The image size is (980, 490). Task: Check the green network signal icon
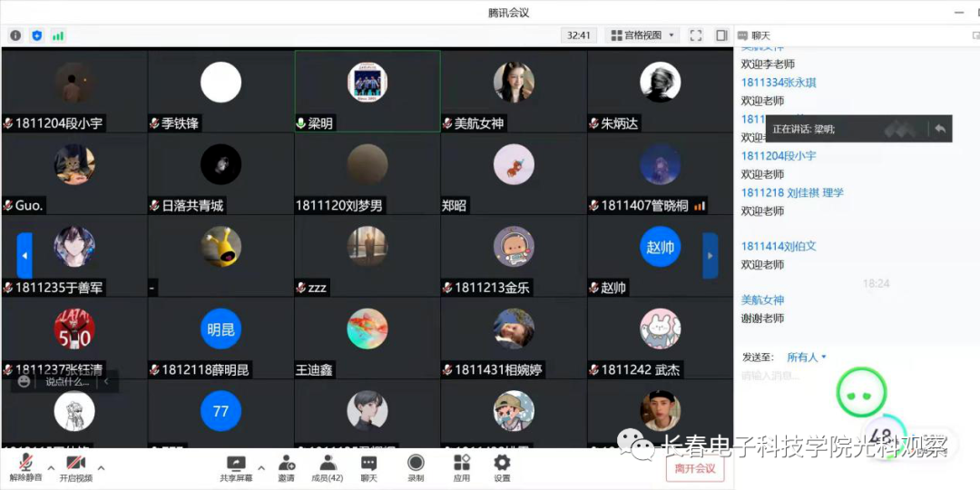[x=58, y=35]
